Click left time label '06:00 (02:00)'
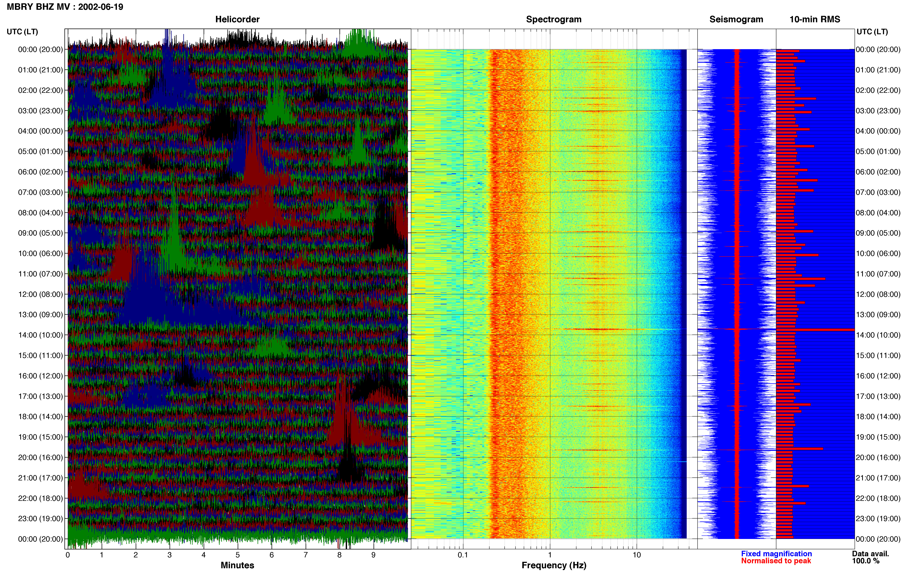The height and width of the screenshot is (578, 924). [41, 172]
